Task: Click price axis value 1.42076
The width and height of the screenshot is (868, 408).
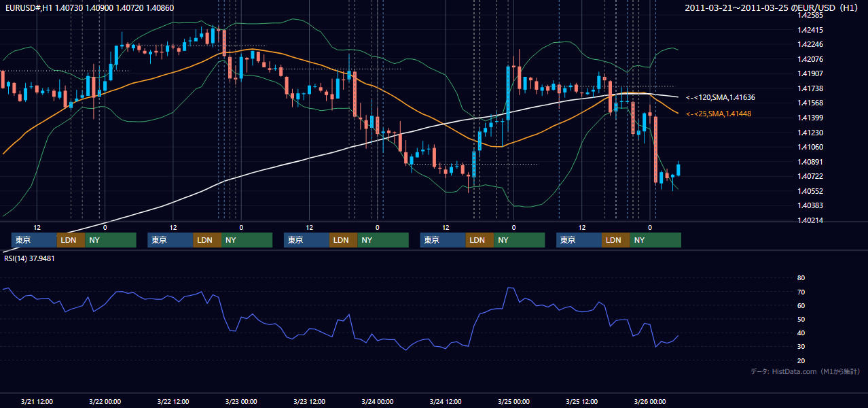Action: pyautogui.click(x=810, y=59)
